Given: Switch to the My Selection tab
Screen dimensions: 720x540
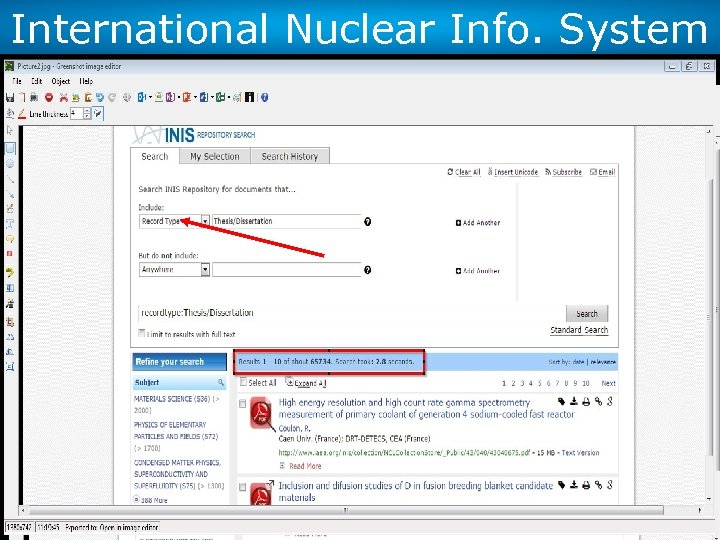Looking at the screenshot, I should pyautogui.click(x=214, y=156).
